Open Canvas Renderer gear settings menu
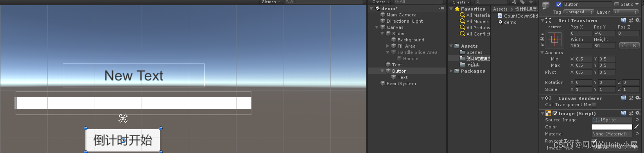The image size is (644, 153). [637, 98]
